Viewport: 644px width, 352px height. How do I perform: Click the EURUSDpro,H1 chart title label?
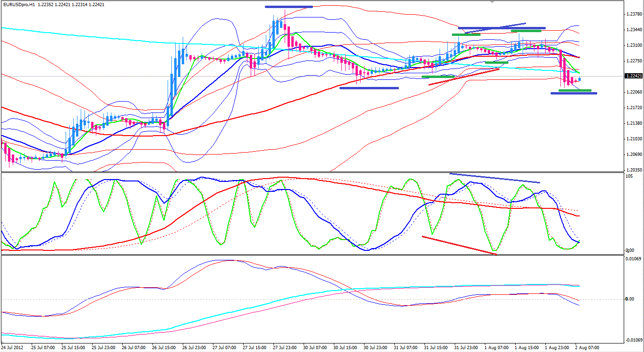point(19,4)
